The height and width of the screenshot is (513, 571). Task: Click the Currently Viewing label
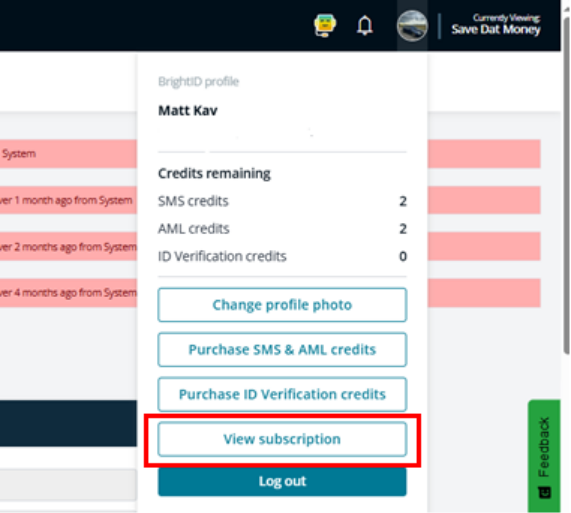point(506,17)
